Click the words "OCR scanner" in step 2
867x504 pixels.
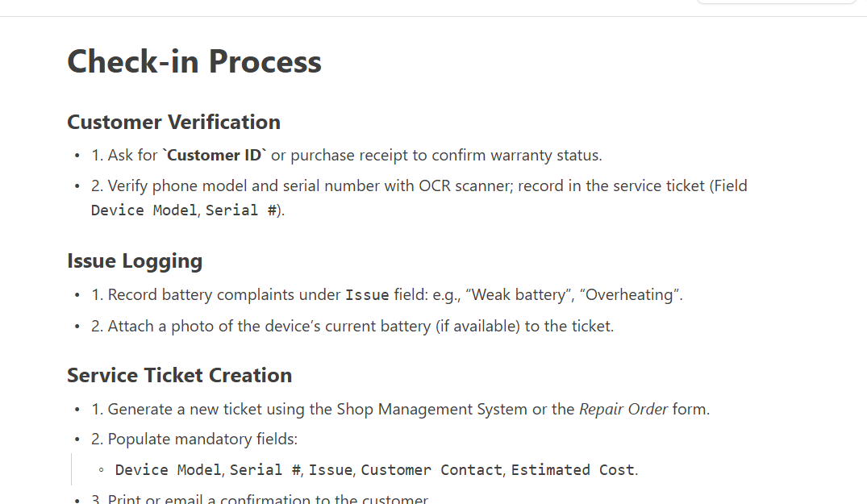[x=465, y=185]
